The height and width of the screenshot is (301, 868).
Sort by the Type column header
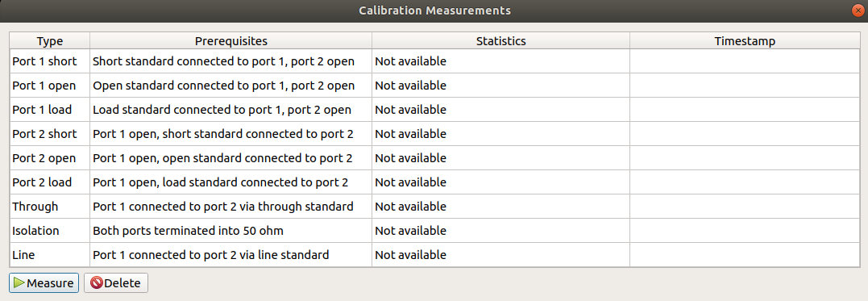pyautogui.click(x=50, y=41)
